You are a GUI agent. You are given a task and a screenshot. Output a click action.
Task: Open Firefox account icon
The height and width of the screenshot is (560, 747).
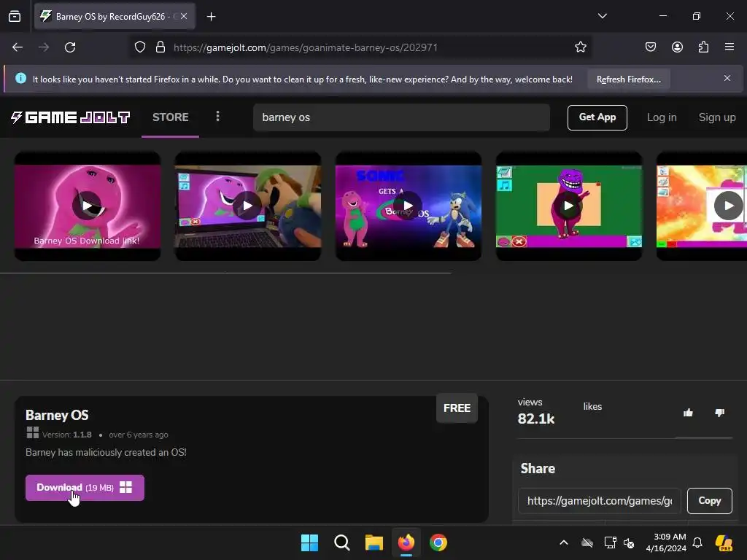[x=677, y=47]
